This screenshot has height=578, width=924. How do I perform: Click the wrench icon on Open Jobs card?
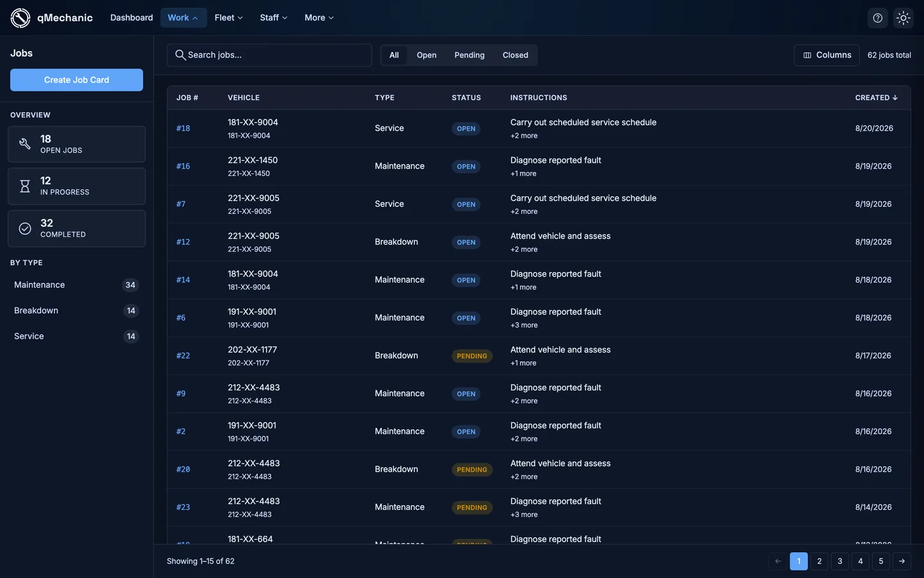pyautogui.click(x=25, y=144)
